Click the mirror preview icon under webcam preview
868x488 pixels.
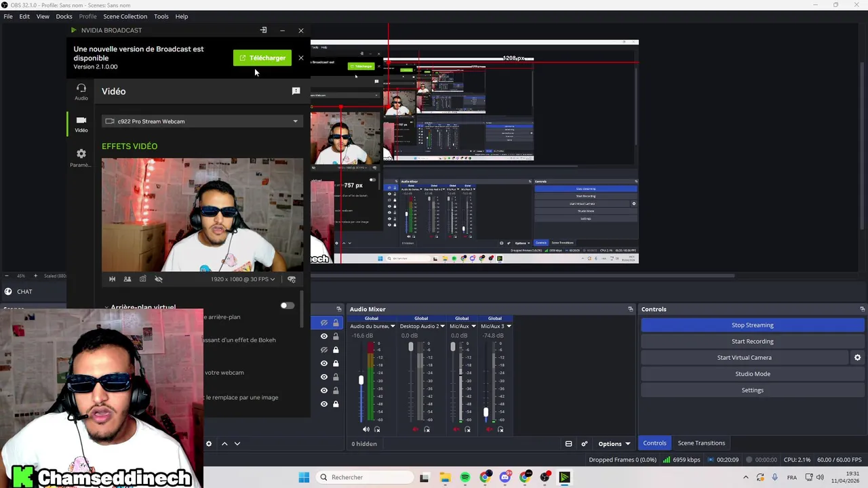113,279
